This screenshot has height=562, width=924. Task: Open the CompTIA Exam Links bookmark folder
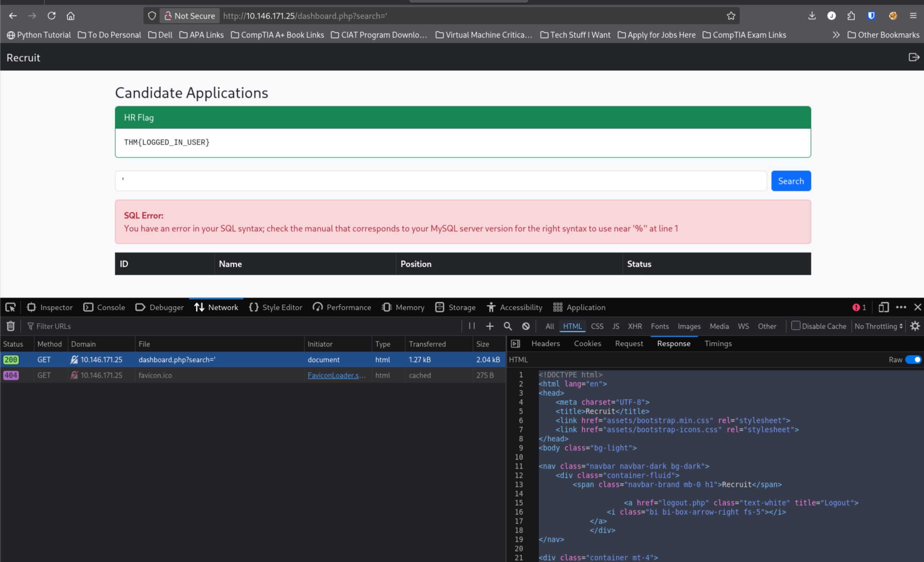(x=744, y=35)
